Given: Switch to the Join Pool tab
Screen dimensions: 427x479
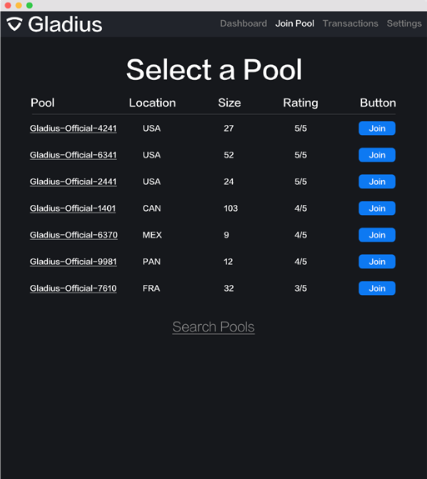Looking at the screenshot, I should pyautogui.click(x=295, y=24).
